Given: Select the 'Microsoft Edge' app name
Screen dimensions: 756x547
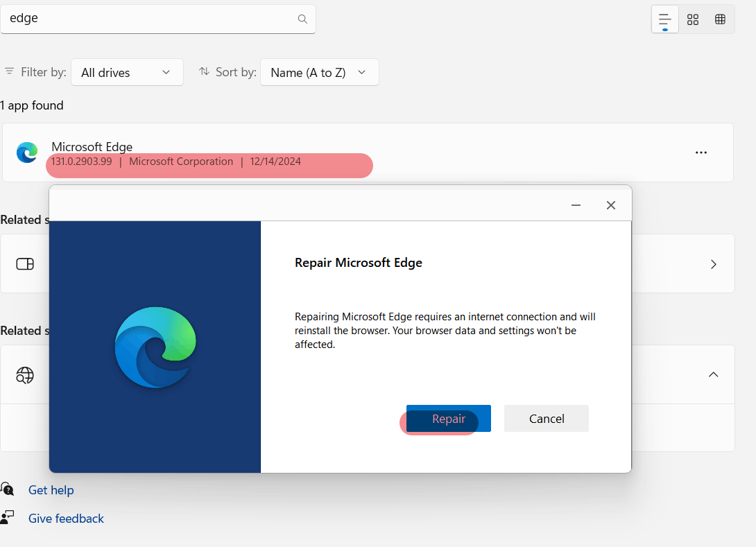Looking at the screenshot, I should tap(92, 146).
